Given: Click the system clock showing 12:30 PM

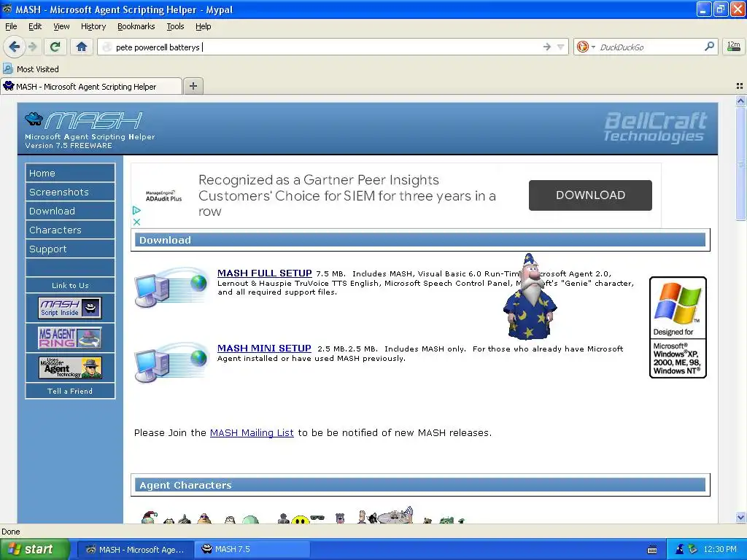Looking at the screenshot, I should coord(720,550).
